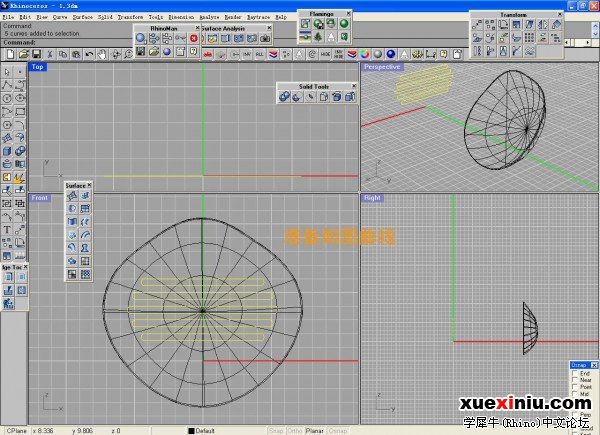Click the Hide objects icon in main toolbar
600x435 pixels.
(x=325, y=54)
